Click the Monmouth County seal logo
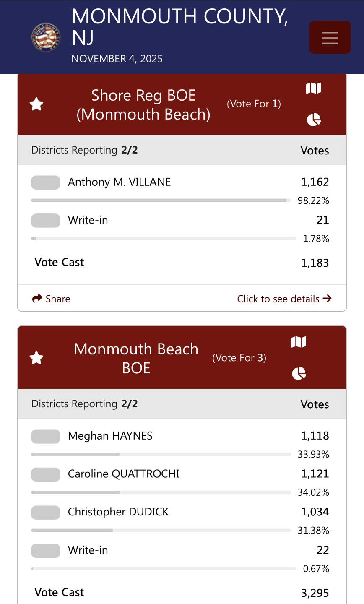This screenshot has width=364, height=604. pyautogui.click(x=46, y=37)
